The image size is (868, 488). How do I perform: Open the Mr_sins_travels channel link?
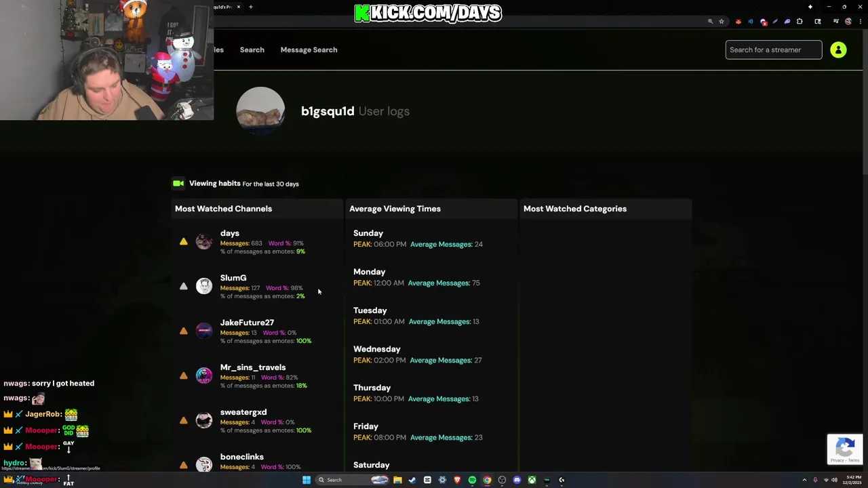tap(252, 367)
